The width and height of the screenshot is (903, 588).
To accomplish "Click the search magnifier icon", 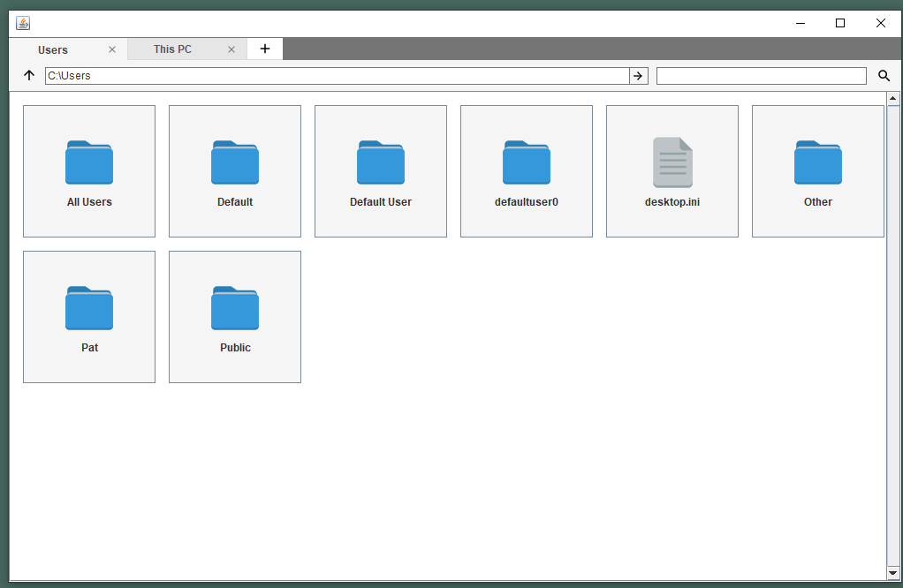I will click(884, 75).
